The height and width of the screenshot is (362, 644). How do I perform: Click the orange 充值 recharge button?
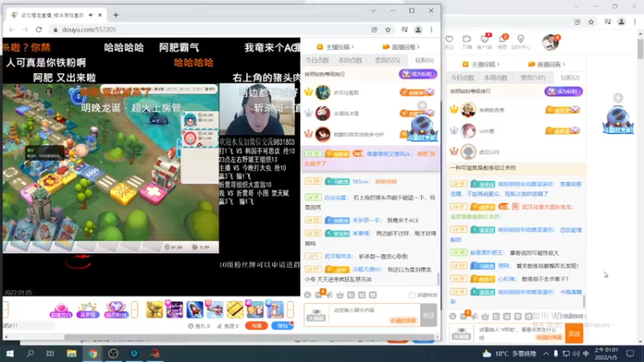click(x=257, y=326)
